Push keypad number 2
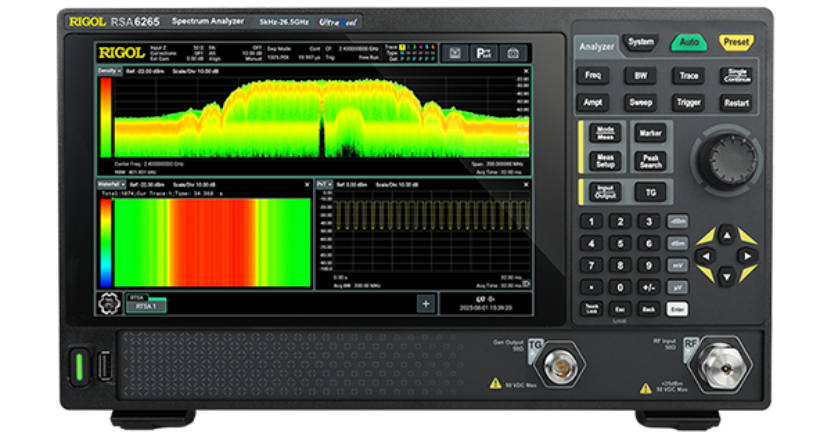The width and height of the screenshot is (831, 444). coord(620,221)
